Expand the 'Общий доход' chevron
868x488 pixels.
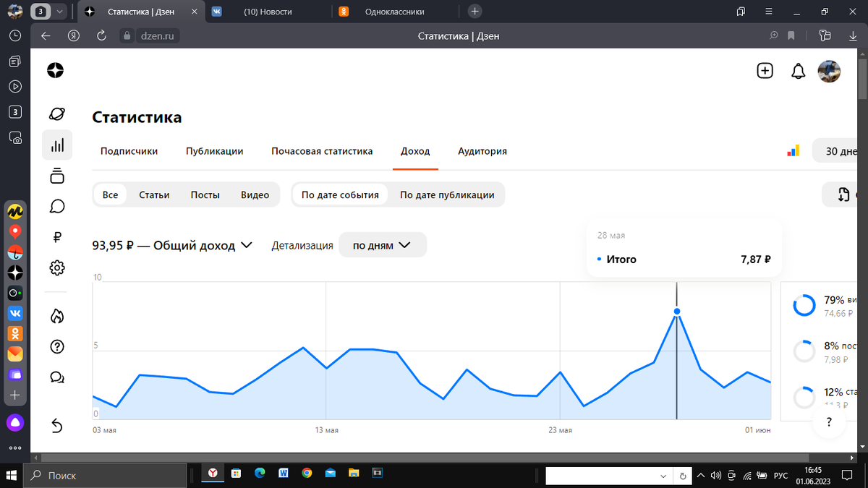(246, 245)
